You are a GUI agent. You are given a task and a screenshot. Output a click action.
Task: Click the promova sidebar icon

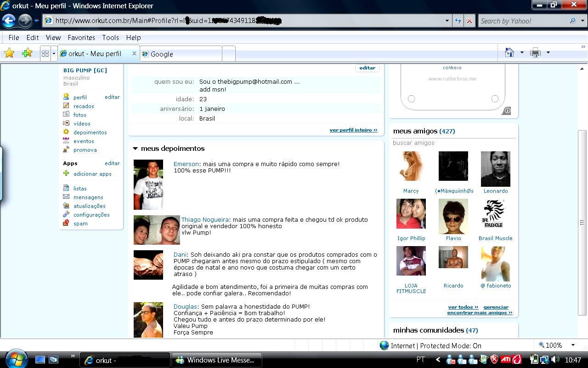pyautogui.click(x=66, y=149)
